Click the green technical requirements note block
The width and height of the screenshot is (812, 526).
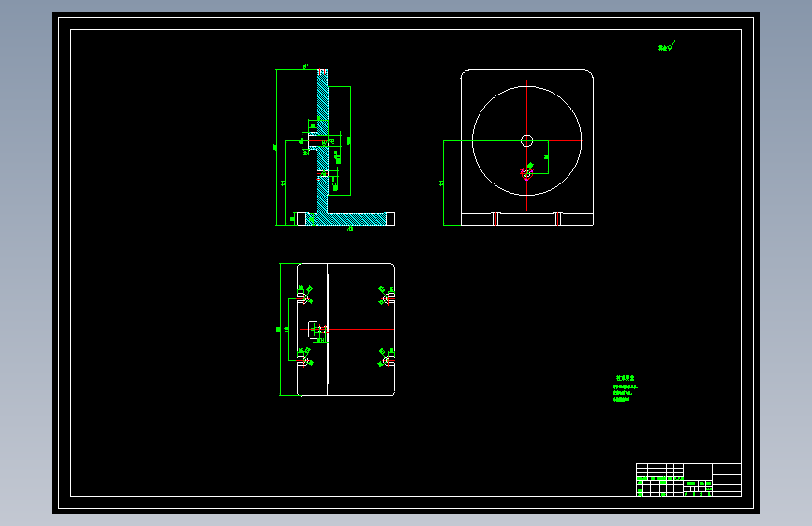pyautogui.click(x=625, y=388)
